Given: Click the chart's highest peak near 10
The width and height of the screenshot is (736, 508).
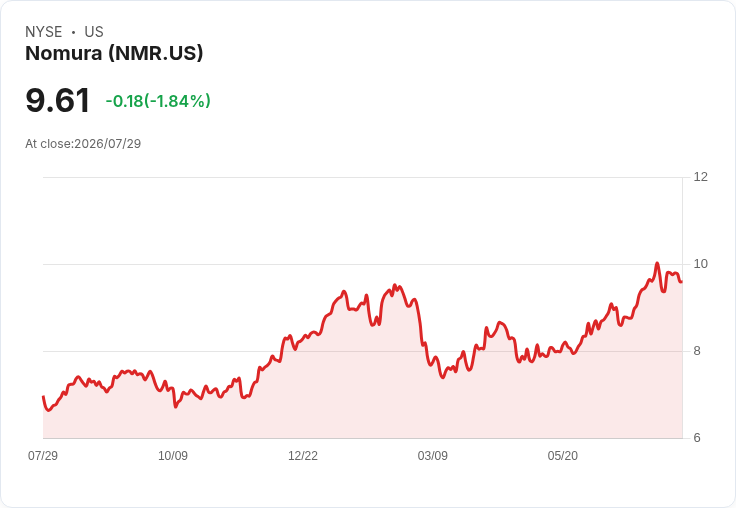Looking at the screenshot, I should [x=657, y=263].
